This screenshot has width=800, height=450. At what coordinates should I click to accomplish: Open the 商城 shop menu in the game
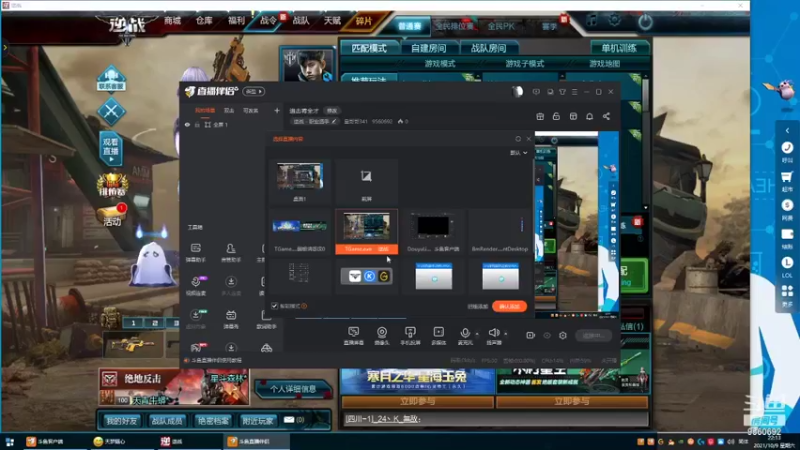click(x=172, y=20)
